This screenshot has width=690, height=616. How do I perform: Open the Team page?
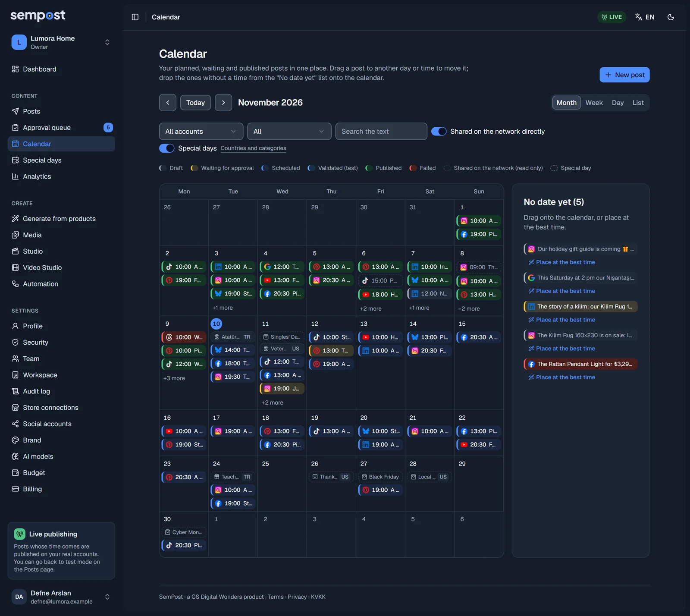click(61, 358)
